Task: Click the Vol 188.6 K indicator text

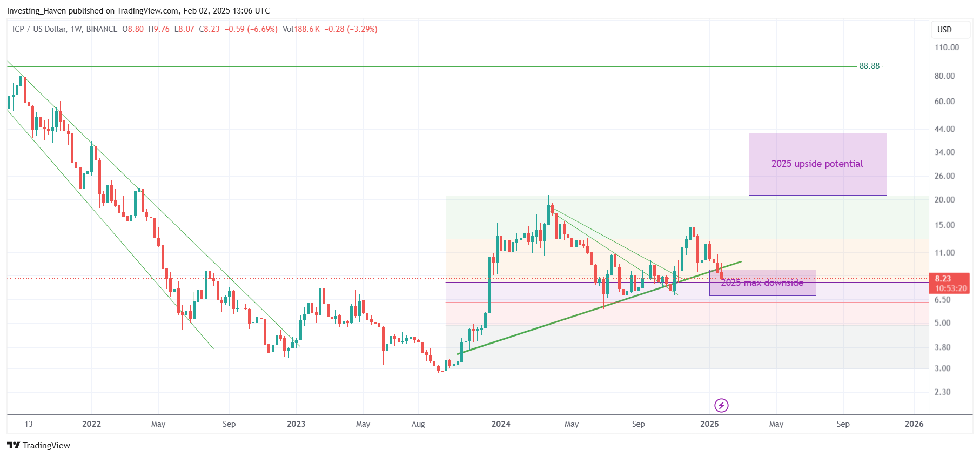Action: (301, 29)
